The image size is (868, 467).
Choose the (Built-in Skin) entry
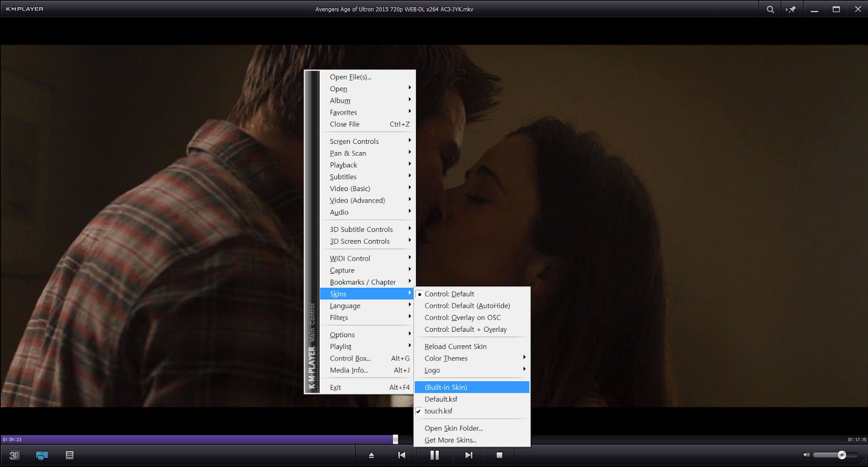[x=472, y=387]
